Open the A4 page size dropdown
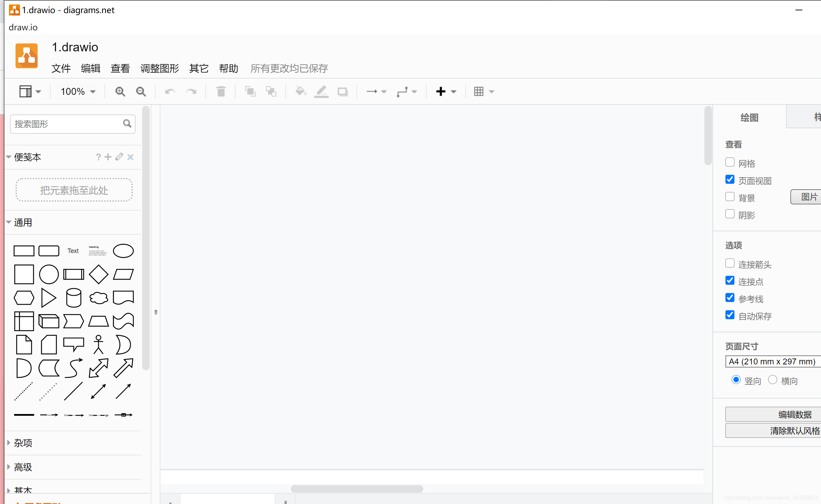 point(773,362)
